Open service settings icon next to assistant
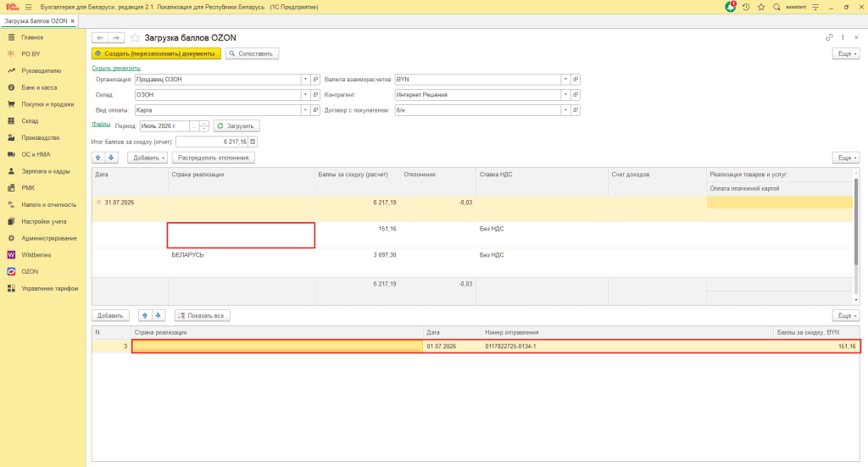 815,7
